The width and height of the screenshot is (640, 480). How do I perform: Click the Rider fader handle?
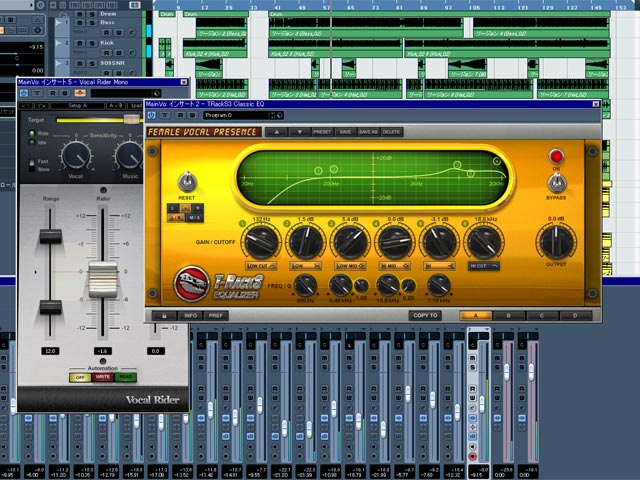tap(103, 280)
